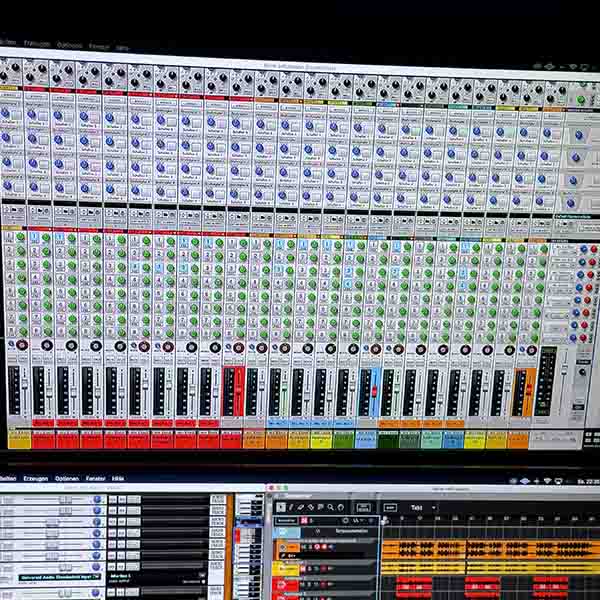Image resolution: width=600 pixels, height=600 pixels.
Task: Click the playhead marker on the timeline ruler
Action: (x=385, y=519)
